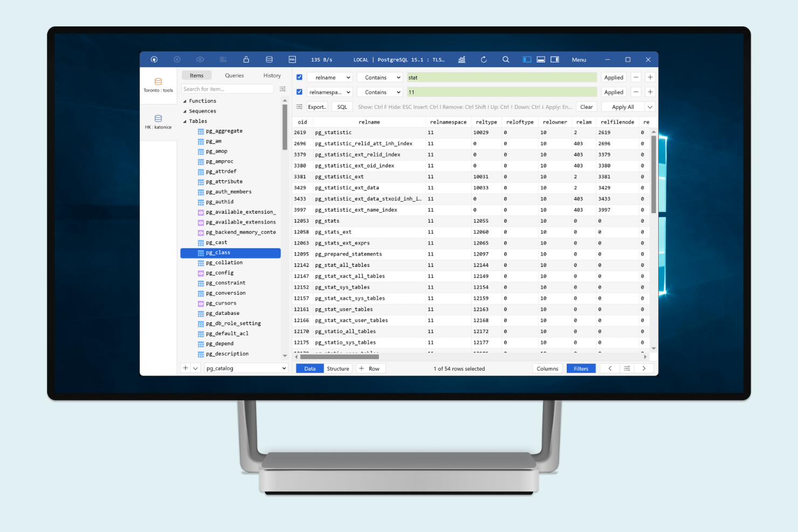
Task: Click the Apply All button
Action: (623, 106)
